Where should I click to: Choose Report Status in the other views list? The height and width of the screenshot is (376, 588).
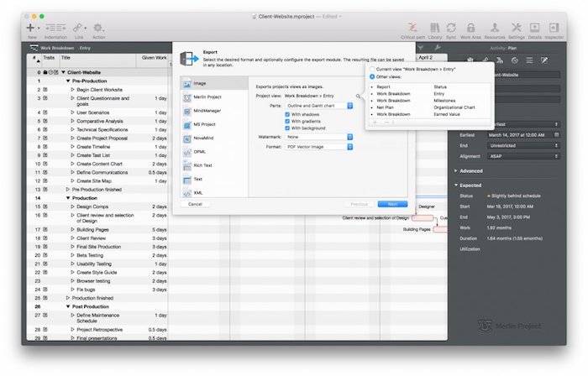tap(430, 87)
